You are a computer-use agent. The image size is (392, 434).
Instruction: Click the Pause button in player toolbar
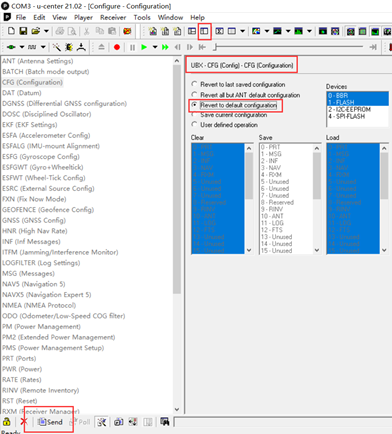point(132,47)
